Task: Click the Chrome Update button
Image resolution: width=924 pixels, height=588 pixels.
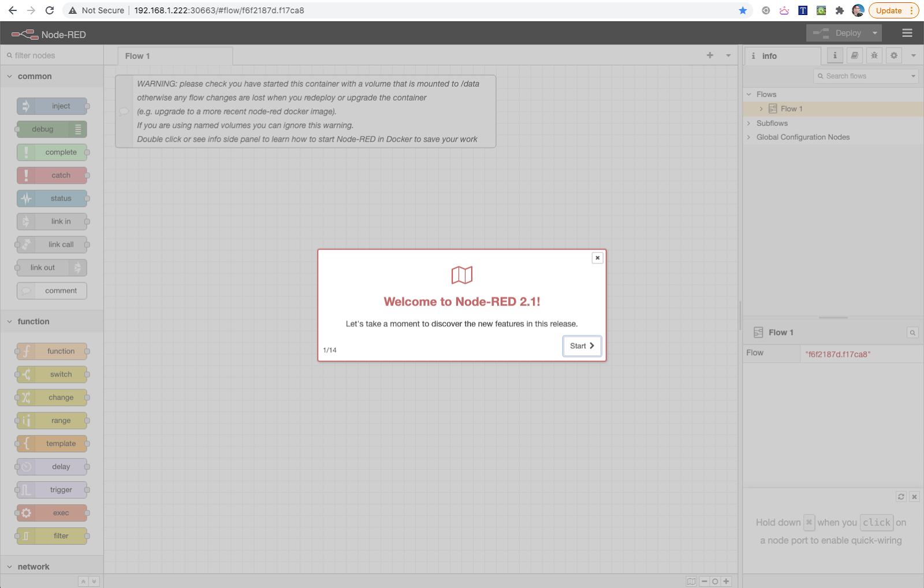Action: click(894, 10)
